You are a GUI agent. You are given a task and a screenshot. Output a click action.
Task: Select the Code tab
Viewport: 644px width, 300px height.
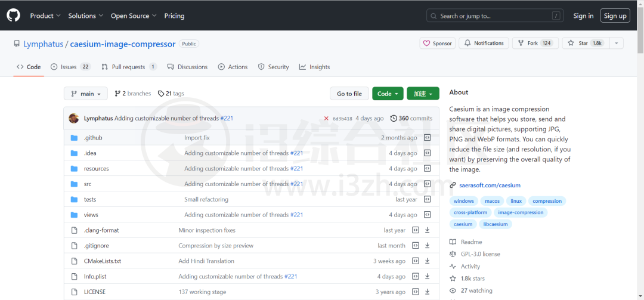click(29, 67)
